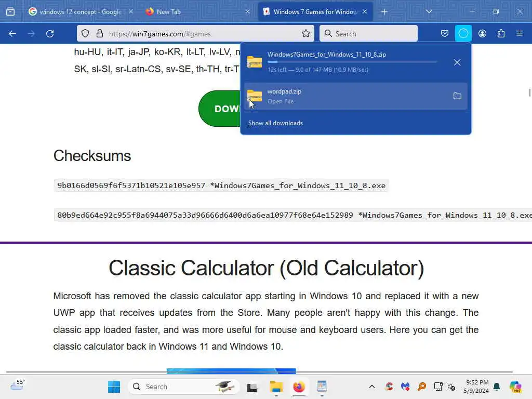
Task: Go back to the previous page
Action: tap(12, 34)
